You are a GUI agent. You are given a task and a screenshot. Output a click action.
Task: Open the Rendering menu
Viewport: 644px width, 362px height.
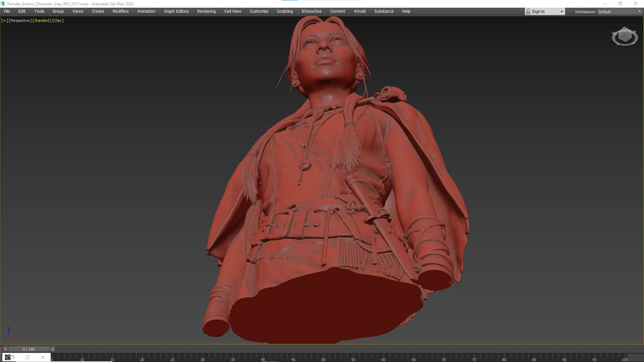[x=206, y=11]
